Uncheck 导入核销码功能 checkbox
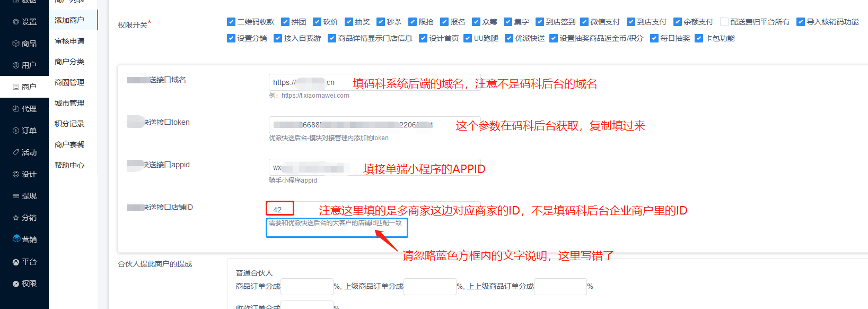The width and height of the screenshot is (868, 309). [x=801, y=22]
